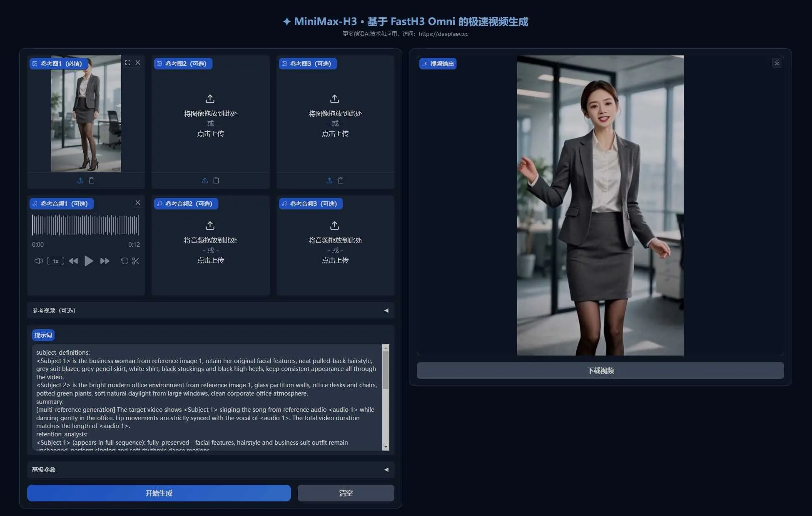This screenshot has width=812, height=516.
Task: Click scrollbar down arrow in the prompt box
Action: pyautogui.click(x=386, y=447)
